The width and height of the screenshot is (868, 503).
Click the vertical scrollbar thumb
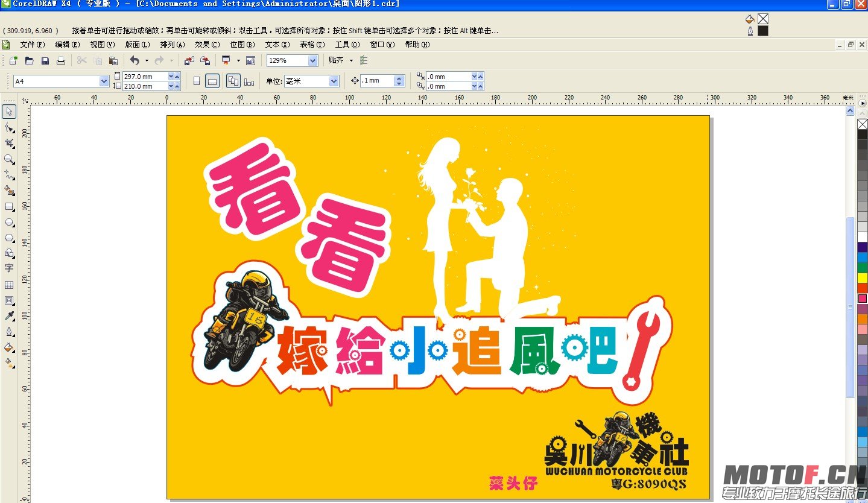(851, 307)
